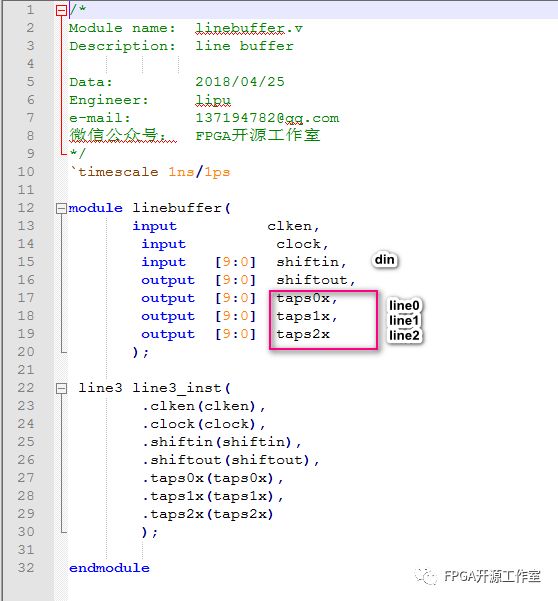558x601 pixels.
Task: Click the line0 annotation label
Action: coord(404,305)
